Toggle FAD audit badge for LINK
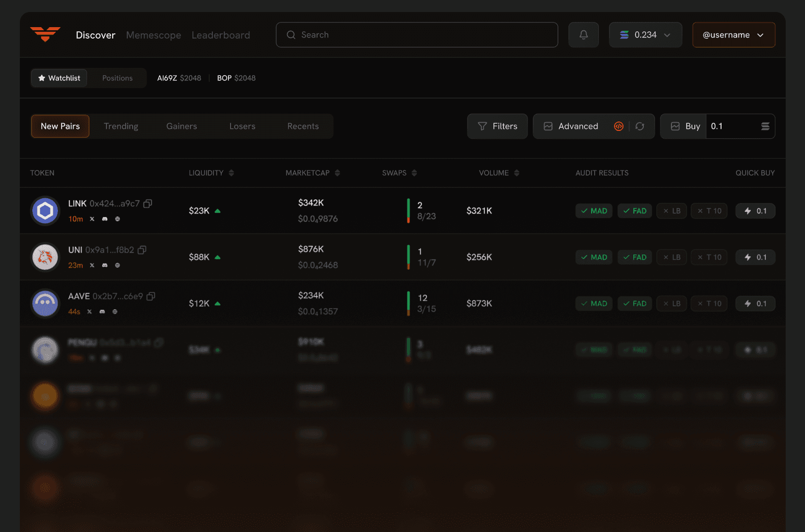 634,211
